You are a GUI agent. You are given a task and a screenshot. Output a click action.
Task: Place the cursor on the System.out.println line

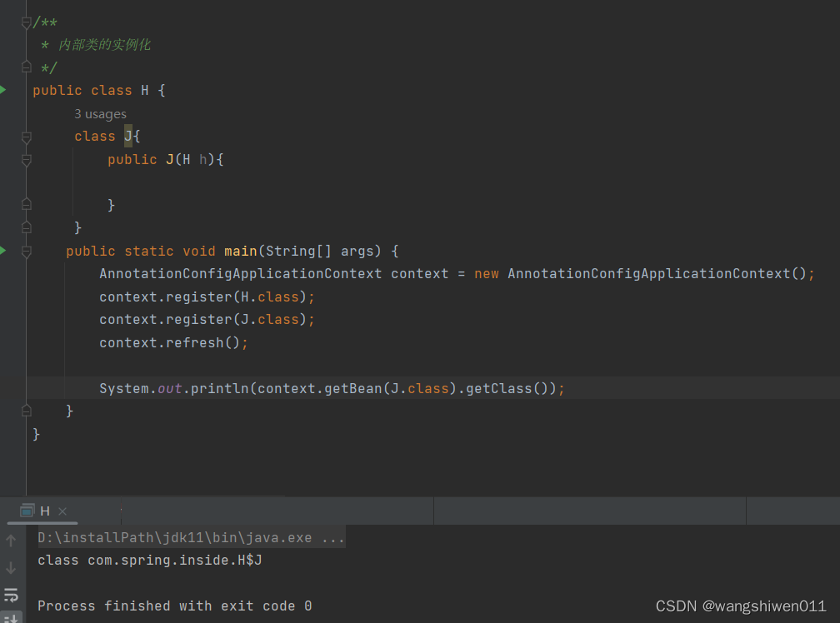(332, 388)
